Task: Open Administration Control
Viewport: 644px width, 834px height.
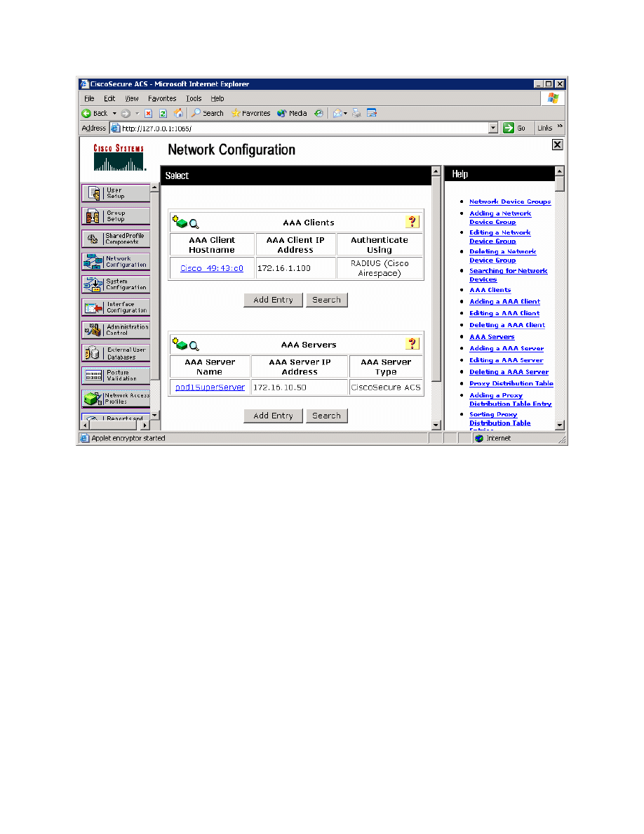Action: 116,329
